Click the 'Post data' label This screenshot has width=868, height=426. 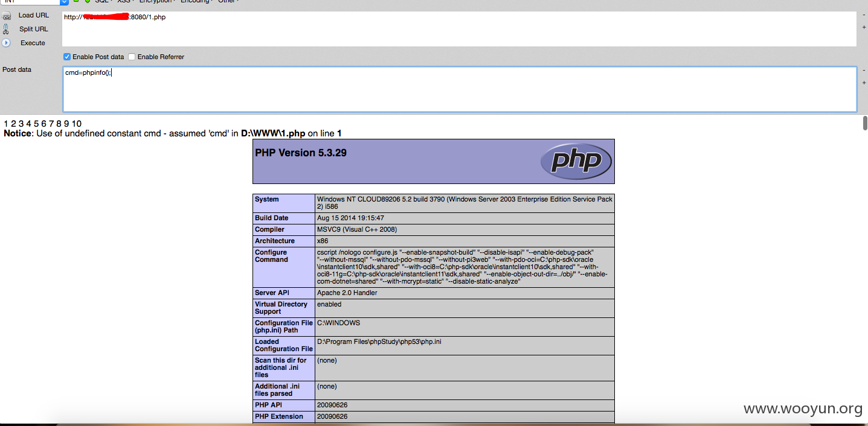pyautogui.click(x=17, y=69)
